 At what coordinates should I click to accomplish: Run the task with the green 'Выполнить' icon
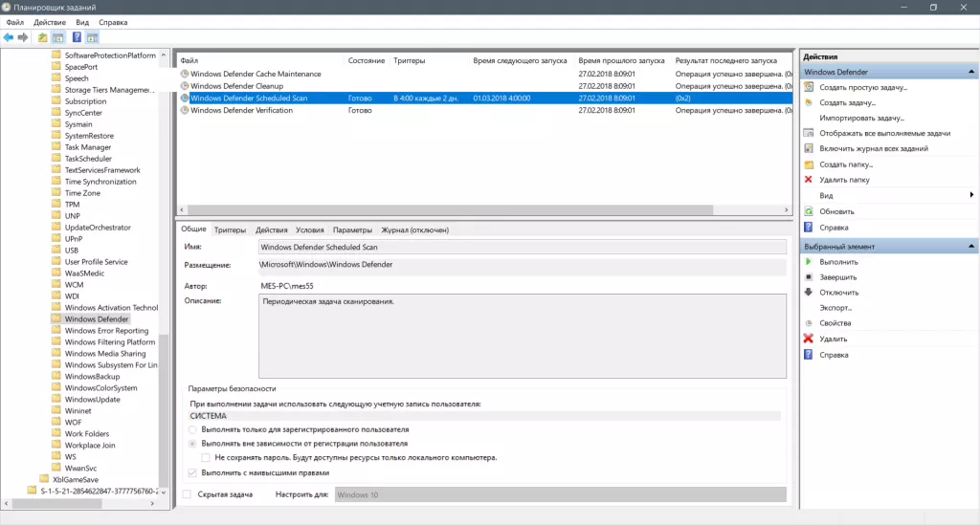coord(810,262)
